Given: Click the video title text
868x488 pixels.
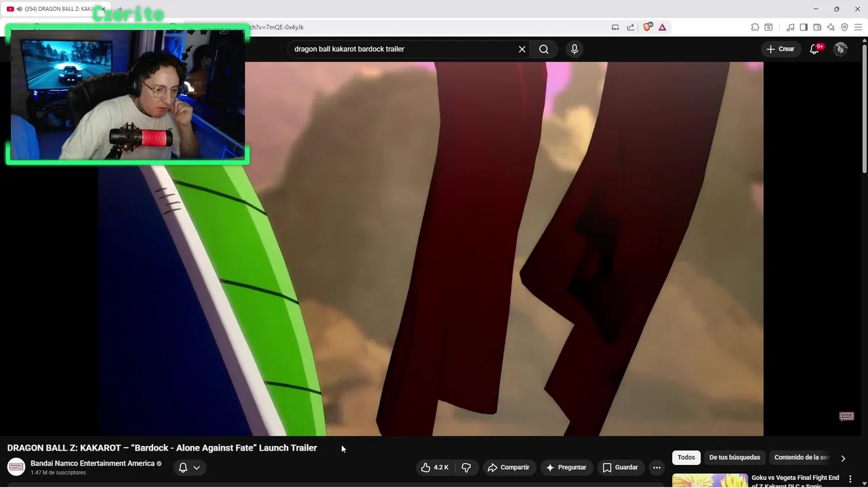Looking at the screenshot, I should [162, 448].
